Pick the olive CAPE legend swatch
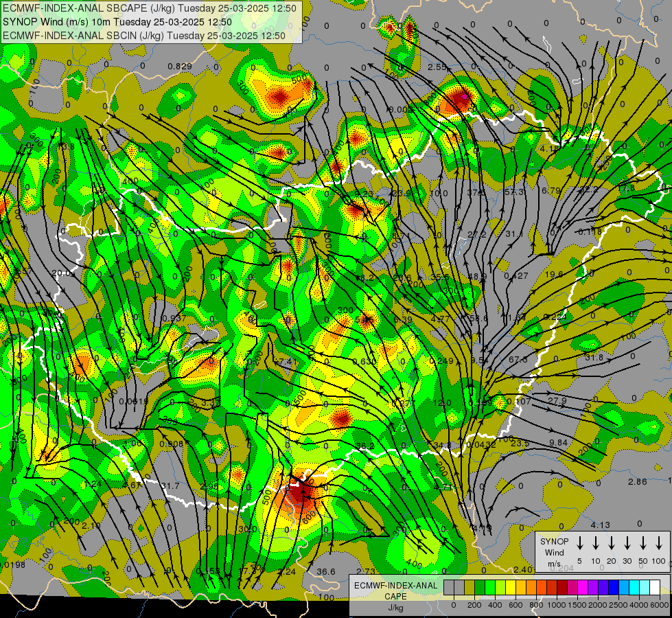This screenshot has width=672, height=618. click(470, 588)
